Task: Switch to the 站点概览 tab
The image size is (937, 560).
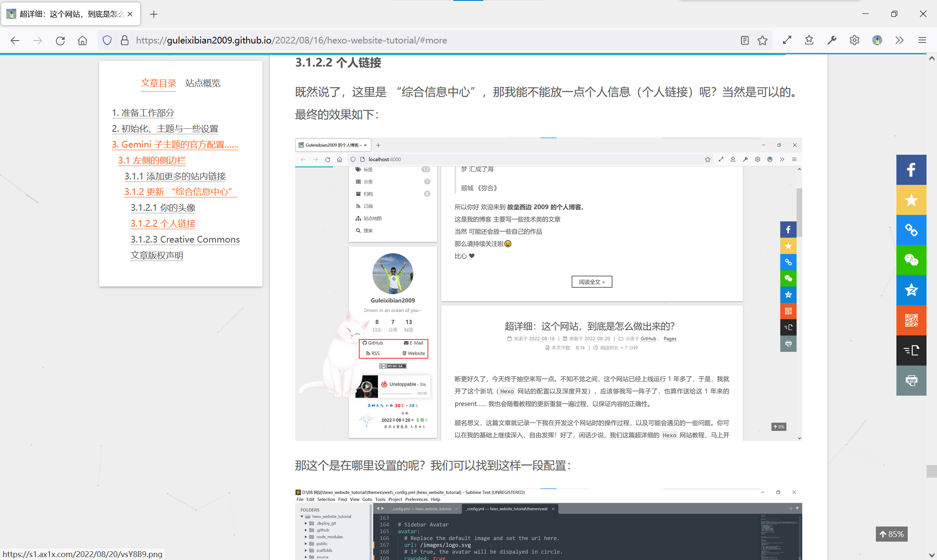Action: click(x=203, y=83)
